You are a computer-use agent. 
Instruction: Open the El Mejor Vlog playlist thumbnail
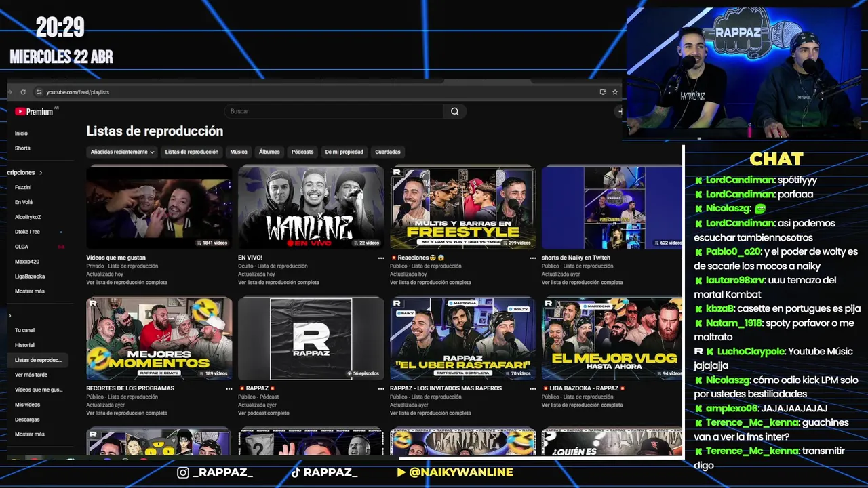click(612, 339)
